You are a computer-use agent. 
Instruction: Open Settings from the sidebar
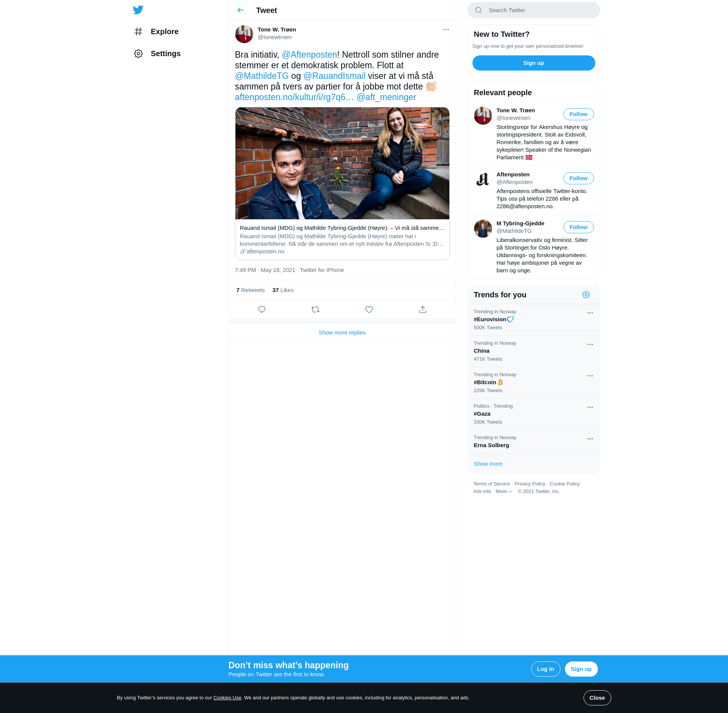pos(157,53)
